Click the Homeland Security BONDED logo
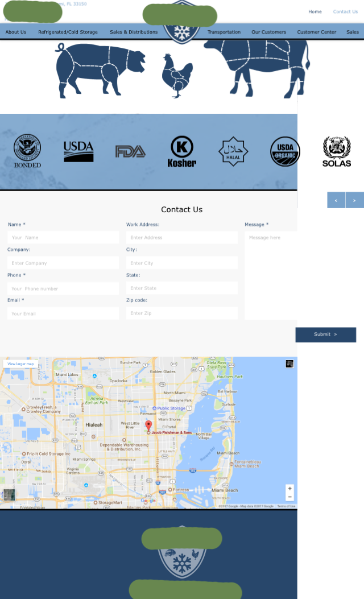This screenshot has width=364, height=599. 27,151
